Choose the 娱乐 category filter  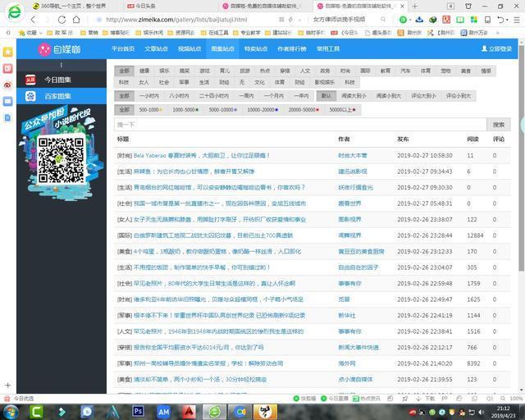point(164,71)
